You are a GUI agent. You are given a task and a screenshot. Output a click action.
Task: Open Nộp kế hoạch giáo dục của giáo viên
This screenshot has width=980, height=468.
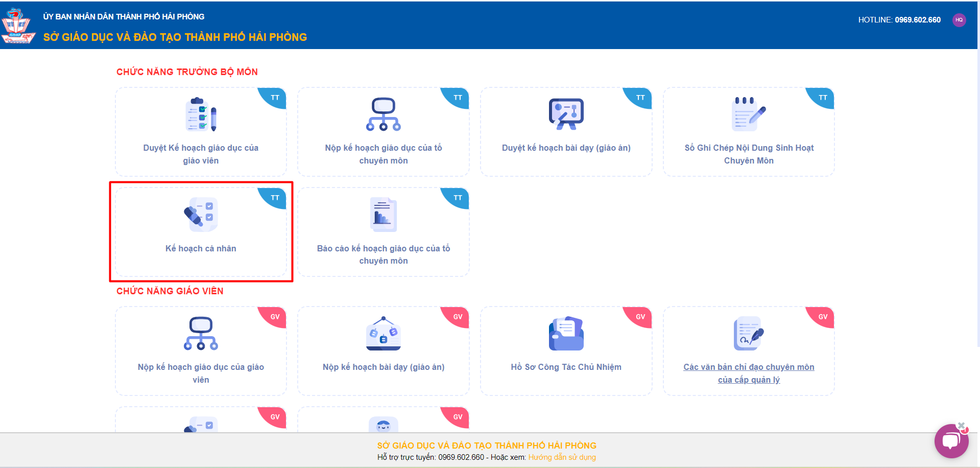(201, 373)
